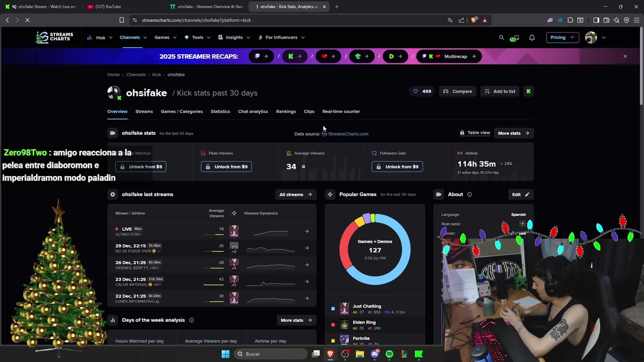Click the lock icon next to Average Viewers 34

click(x=303, y=166)
